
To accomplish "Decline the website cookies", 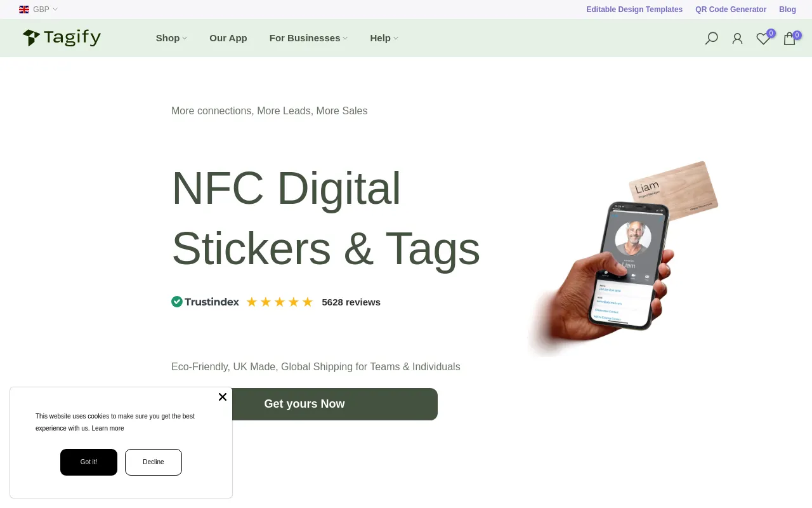I will coord(153,462).
